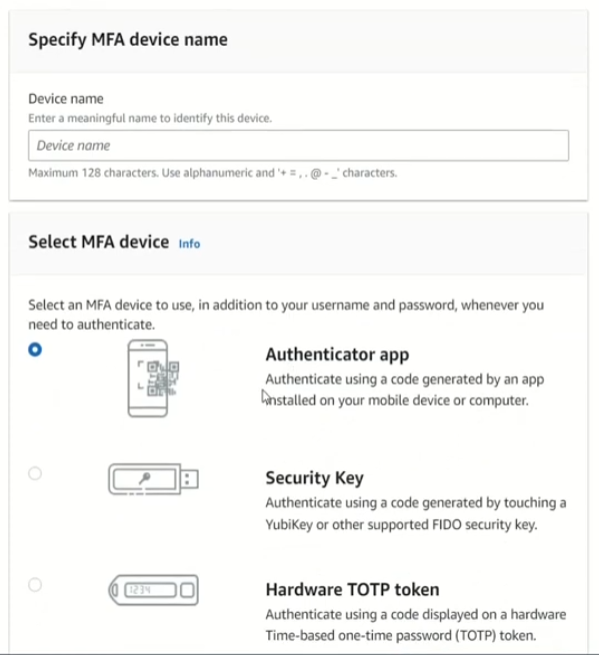Screen dimensions: 599x655
Task: Click the Security Key heading text
Action: click(x=315, y=478)
